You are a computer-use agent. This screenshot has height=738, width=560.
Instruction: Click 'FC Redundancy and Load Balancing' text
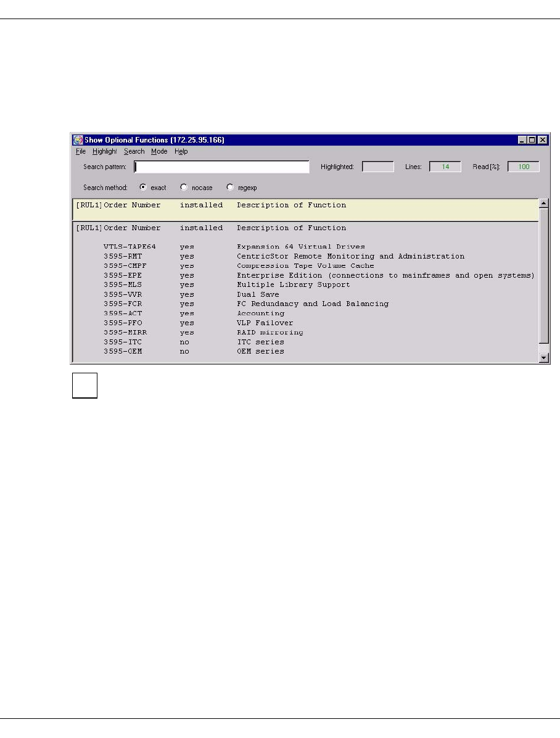click(x=313, y=304)
